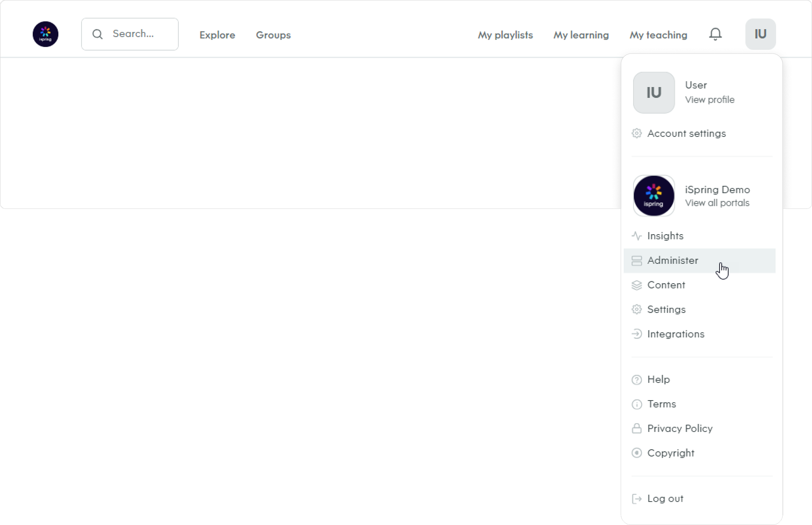
Task: Click the Help question mark icon
Action: (x=636, y=380)
